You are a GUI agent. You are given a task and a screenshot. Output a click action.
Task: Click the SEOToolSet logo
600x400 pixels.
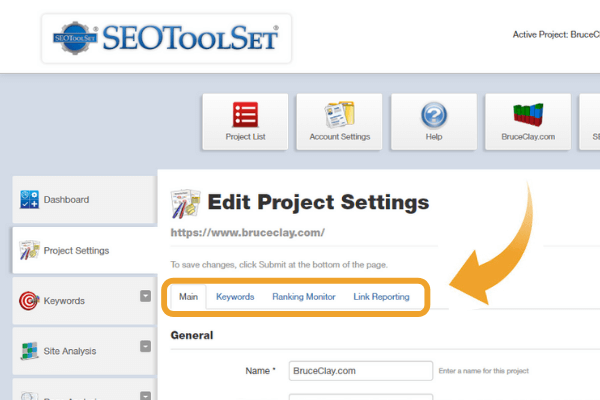click(x=166, y=38)
